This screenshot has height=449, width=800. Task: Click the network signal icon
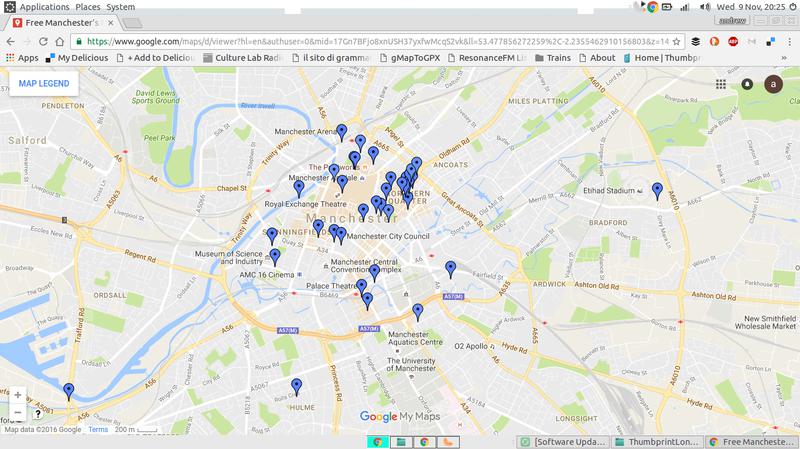pyautogui.click(x=685, y=7)
